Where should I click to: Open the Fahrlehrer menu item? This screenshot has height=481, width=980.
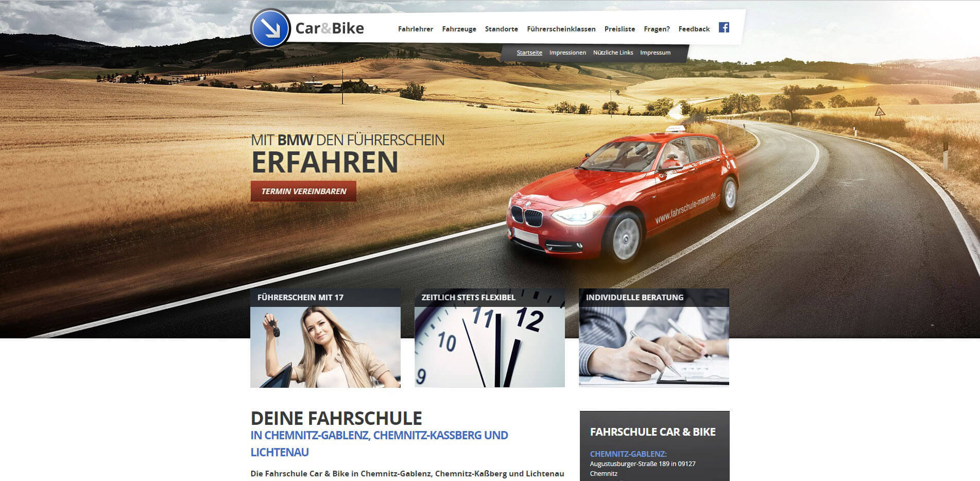tap(415, 29)
